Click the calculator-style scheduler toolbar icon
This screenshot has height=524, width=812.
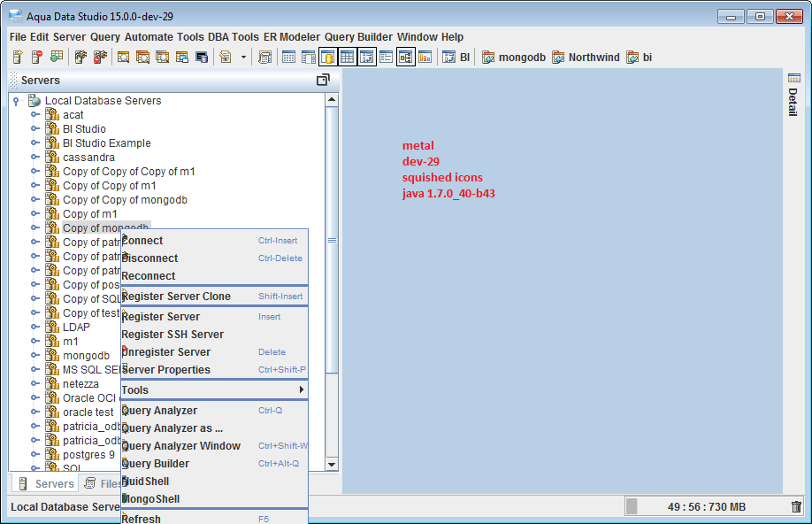(265, 57)
